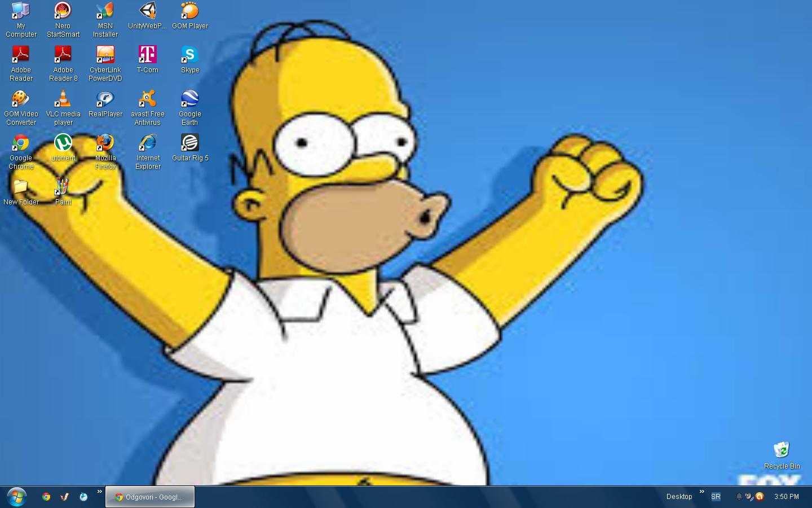The height and width of the screenshot is (508, 812).
Task: Click the 3:50 PM system clock
Action: coord(786,497)
